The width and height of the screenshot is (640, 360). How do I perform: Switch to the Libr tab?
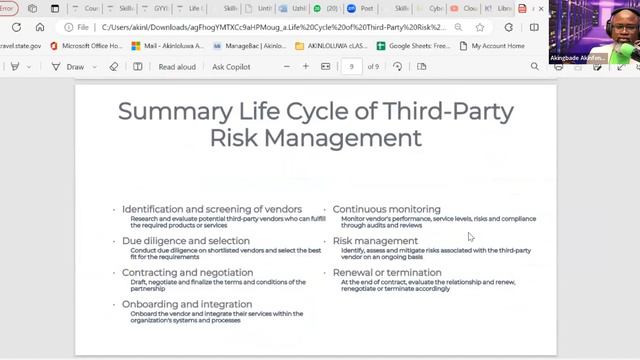pyautogui.click(x=499, y=8)
